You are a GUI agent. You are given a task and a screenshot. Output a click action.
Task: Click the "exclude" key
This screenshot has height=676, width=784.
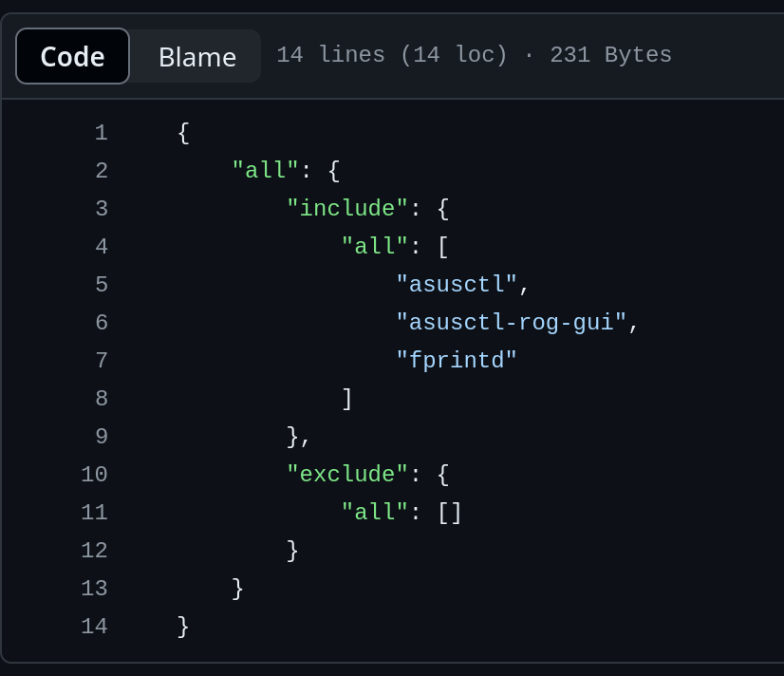(x=347, y=475)
